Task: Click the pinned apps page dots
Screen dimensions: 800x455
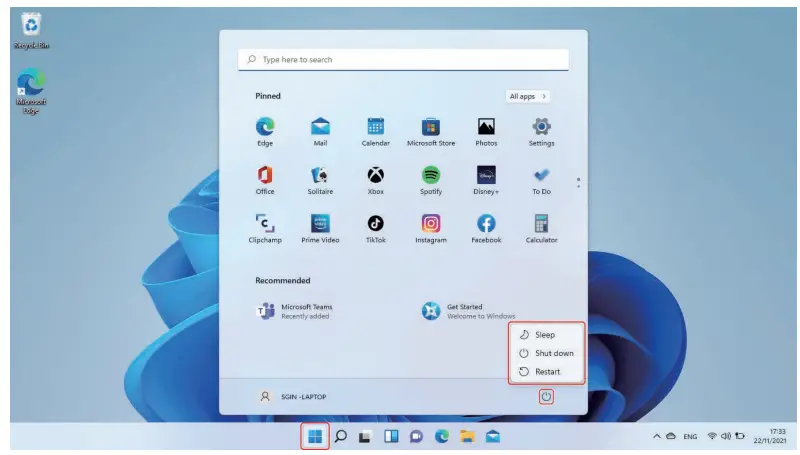Action: point(578,183)
